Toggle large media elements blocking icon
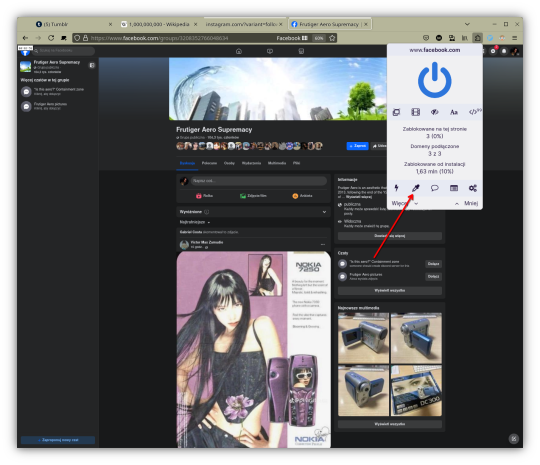This screenshot has width=540, height=465. (x=416, y=112)
